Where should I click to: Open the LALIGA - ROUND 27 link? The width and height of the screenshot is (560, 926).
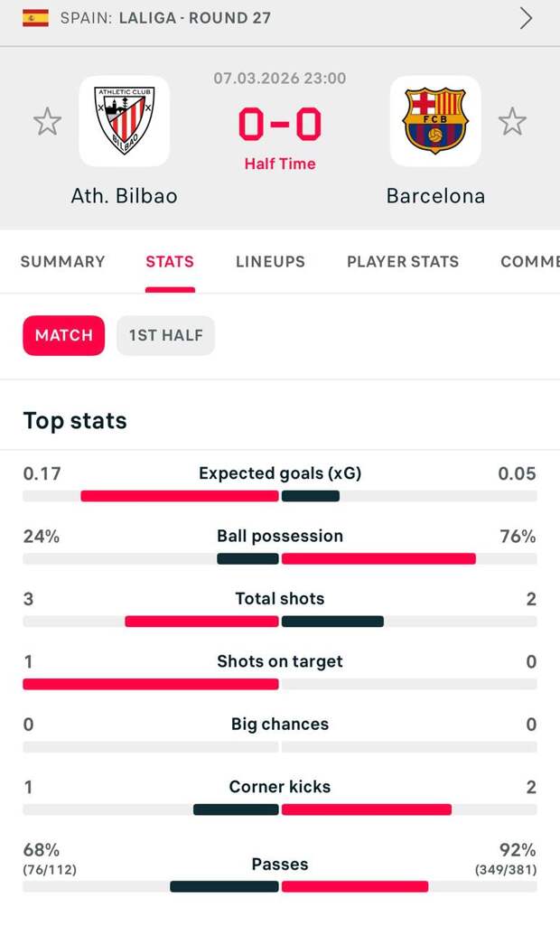click(194, 17)
